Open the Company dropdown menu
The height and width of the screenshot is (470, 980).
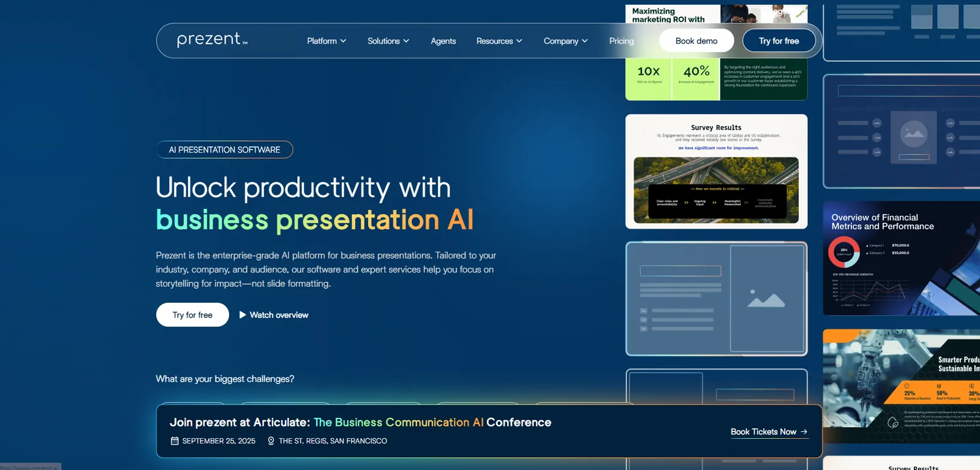566,41
